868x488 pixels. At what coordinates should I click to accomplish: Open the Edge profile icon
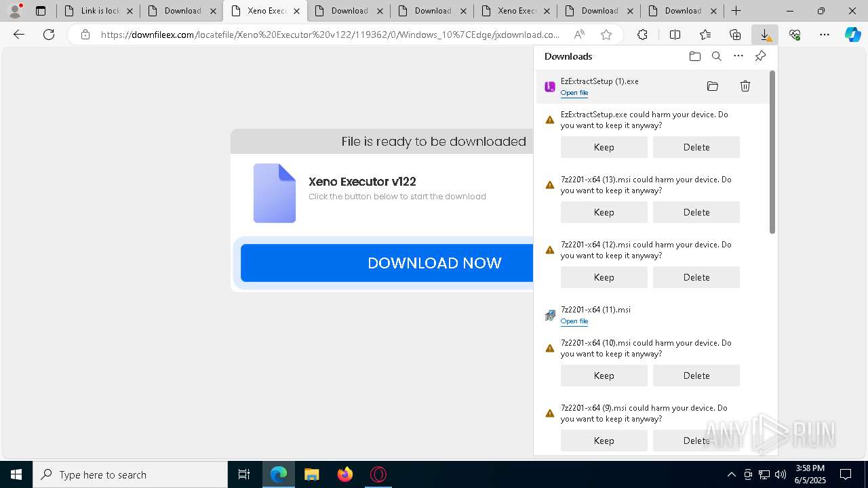click(x=15, y=10)
